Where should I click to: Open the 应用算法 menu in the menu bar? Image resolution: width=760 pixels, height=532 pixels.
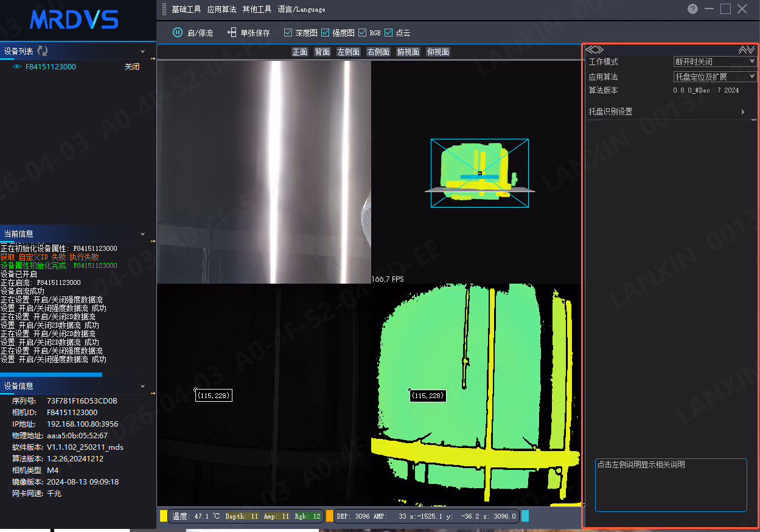[x=221, y=9]
